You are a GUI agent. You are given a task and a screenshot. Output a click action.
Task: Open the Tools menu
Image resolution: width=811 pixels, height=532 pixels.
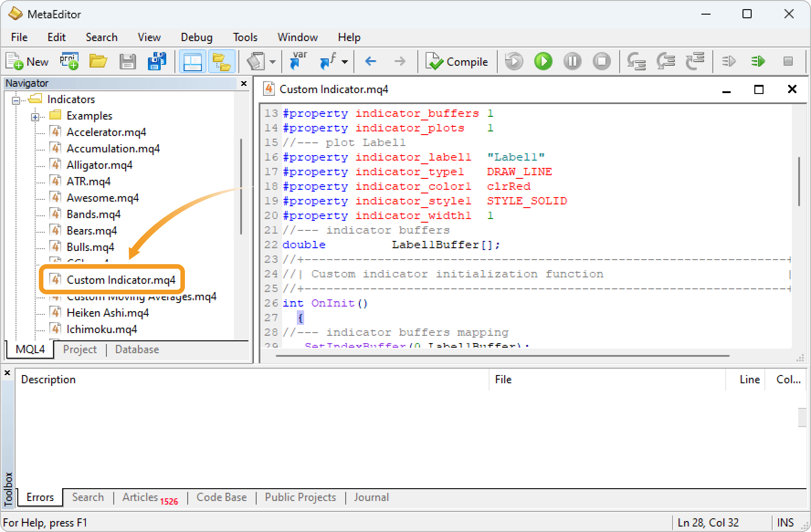tap(245, 37)
